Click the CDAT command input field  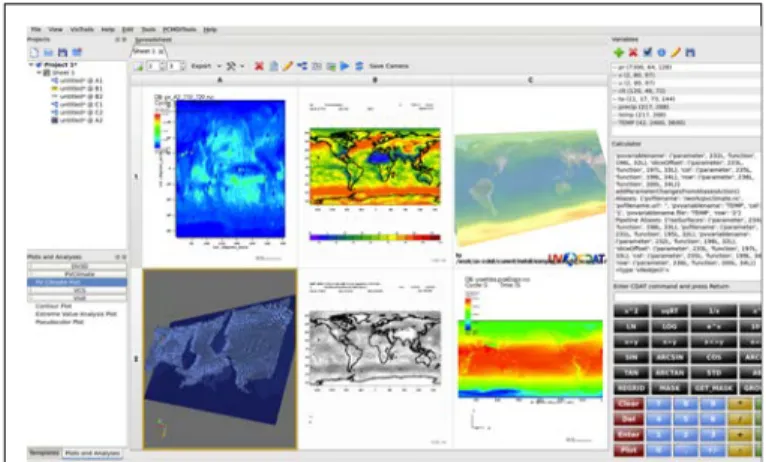[x=687, y=296]
